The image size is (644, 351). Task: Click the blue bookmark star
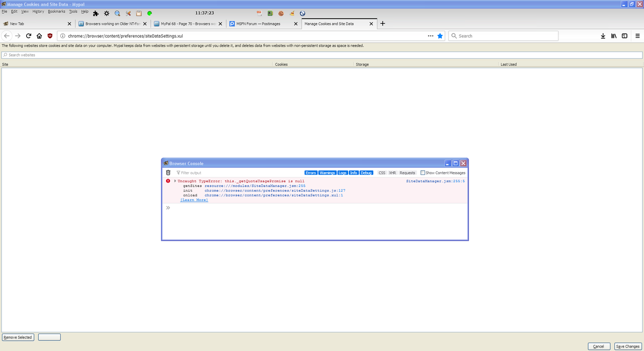440,36
